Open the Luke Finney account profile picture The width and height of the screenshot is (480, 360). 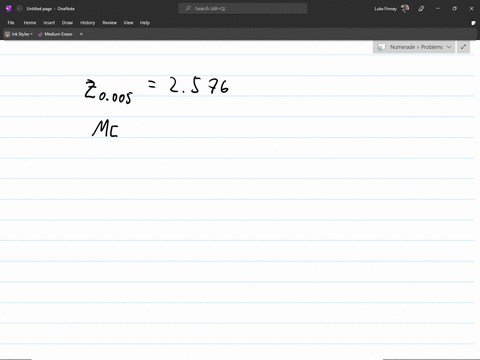pyautogui.click(x=405, y=9)
